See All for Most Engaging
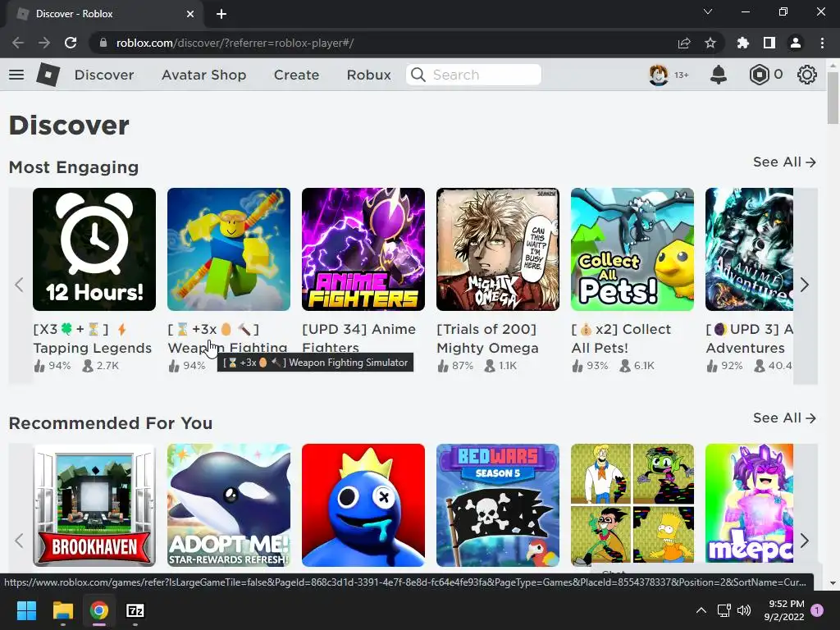This screenshot has height=630, width=840. [x=784, y=162]
